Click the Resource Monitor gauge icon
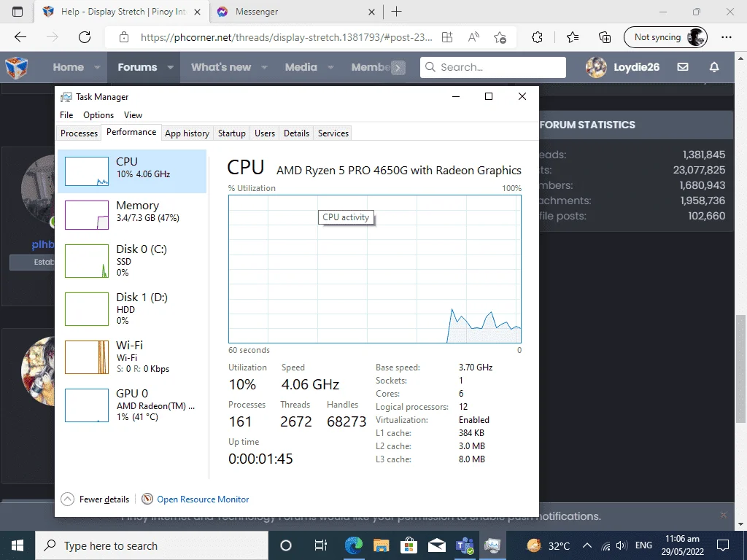 coord(147,499)
